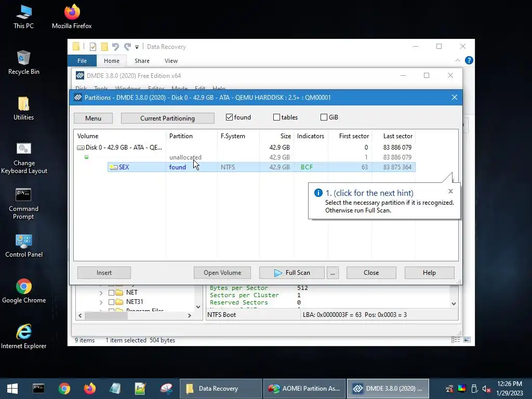Open the Recycle Bin icon
This screenshot has width=532, height=399.
click(23, 63)
